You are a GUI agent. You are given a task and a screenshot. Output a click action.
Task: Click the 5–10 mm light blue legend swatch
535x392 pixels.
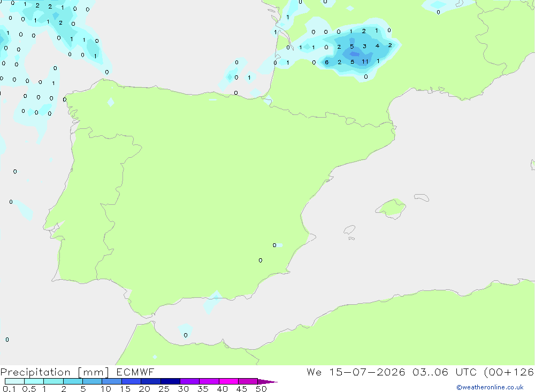point(93,381)
